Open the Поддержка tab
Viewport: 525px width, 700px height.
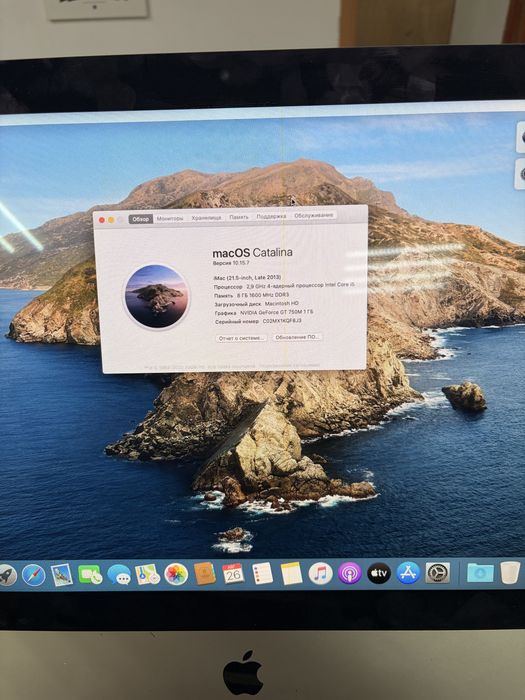[271, 216]
